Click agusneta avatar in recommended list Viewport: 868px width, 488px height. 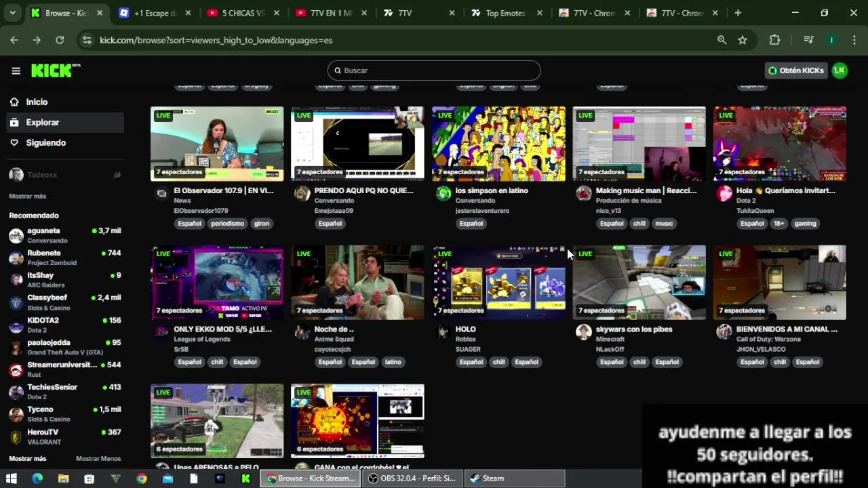tap(16, 236)
